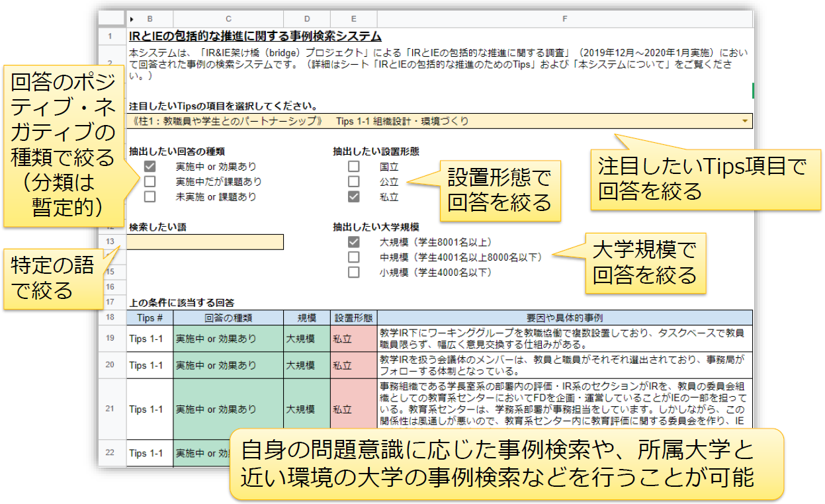Click 実施中 or 効果あり cell in row 21
The width and height of the screenshot is (825, 504).
[x=228, y=409]
